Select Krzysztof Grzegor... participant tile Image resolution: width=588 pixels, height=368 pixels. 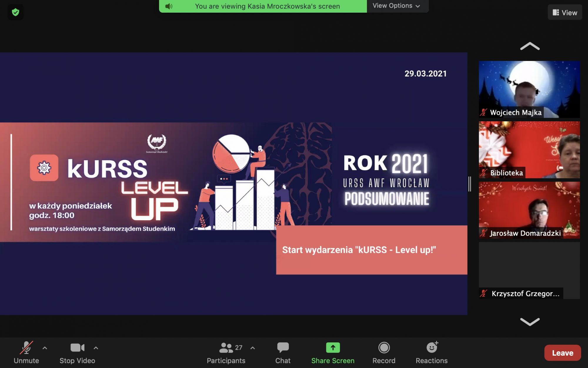click(x=529, y=270)
